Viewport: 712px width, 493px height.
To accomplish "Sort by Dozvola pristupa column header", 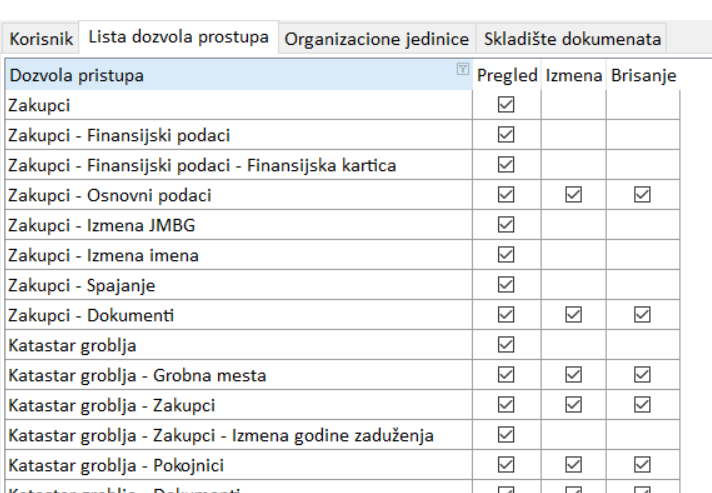I will [x=200, y=75].
